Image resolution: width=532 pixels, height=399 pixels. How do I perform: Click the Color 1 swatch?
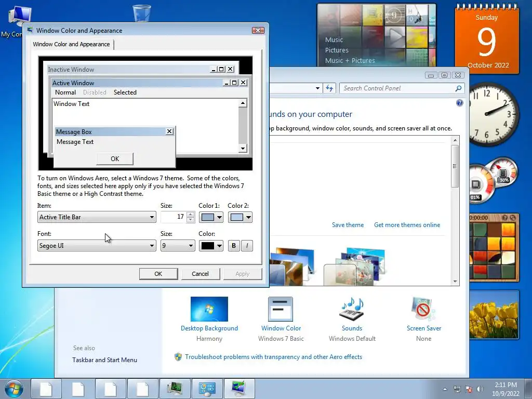point(208,217)
